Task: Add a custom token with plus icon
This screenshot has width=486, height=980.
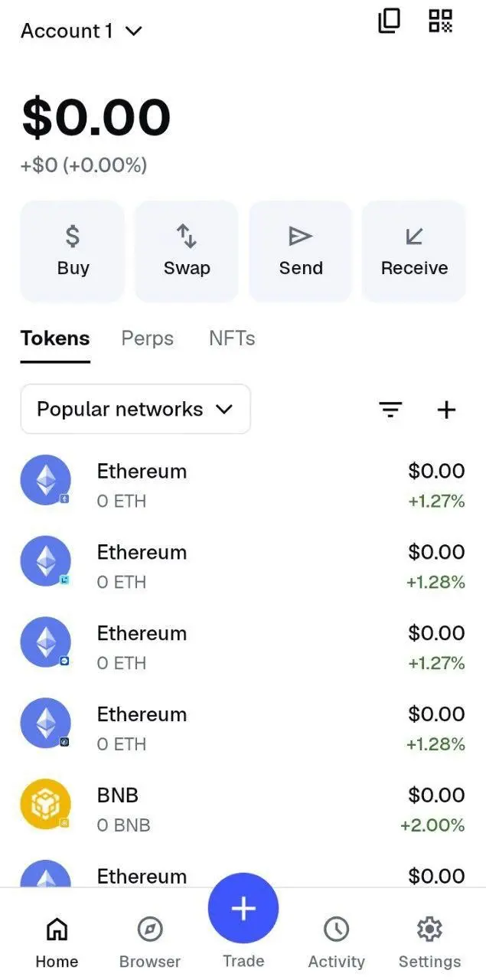Action: tap(446, 410)
